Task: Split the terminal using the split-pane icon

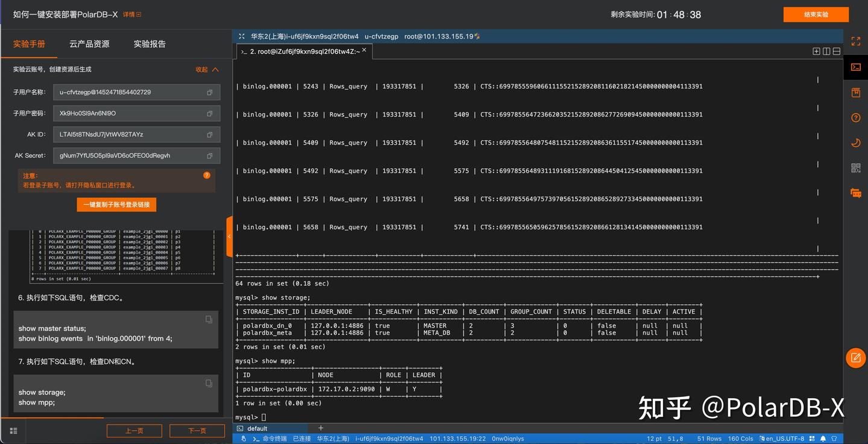Action: coord(826,51)
